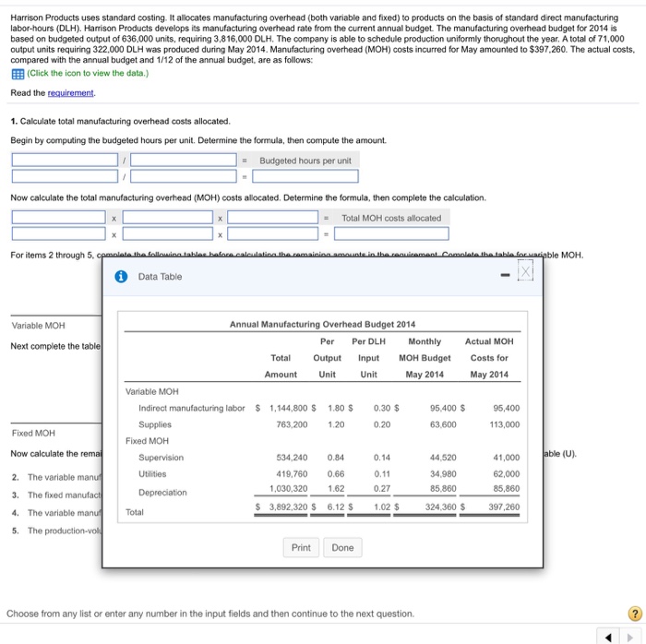Select numerator formula field for budgeted hours
The width and height of the screenshot is (646, 644).
pyautogui.click(x=65, y=161)
